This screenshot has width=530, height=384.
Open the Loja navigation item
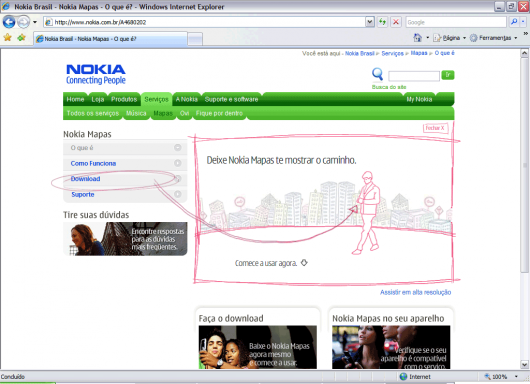(98, 99)
